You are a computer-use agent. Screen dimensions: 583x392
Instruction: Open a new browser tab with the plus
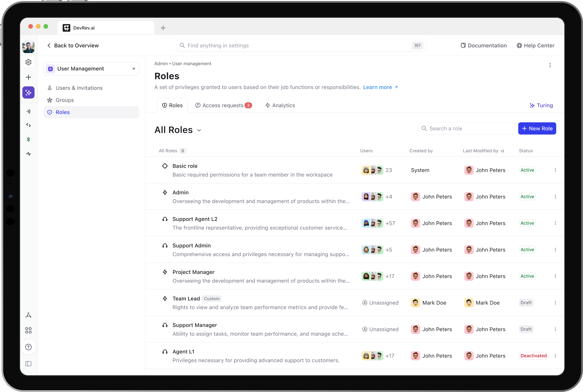pos(163,28)
